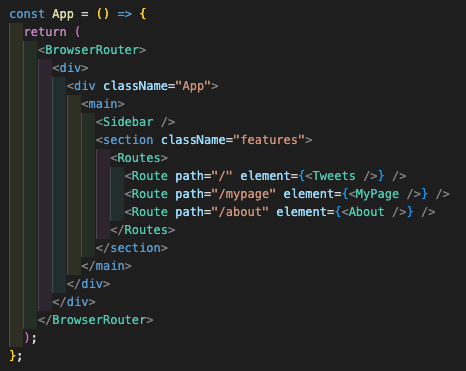Click the "/mypage" path string
466x371 pixels.
(244, 194)
